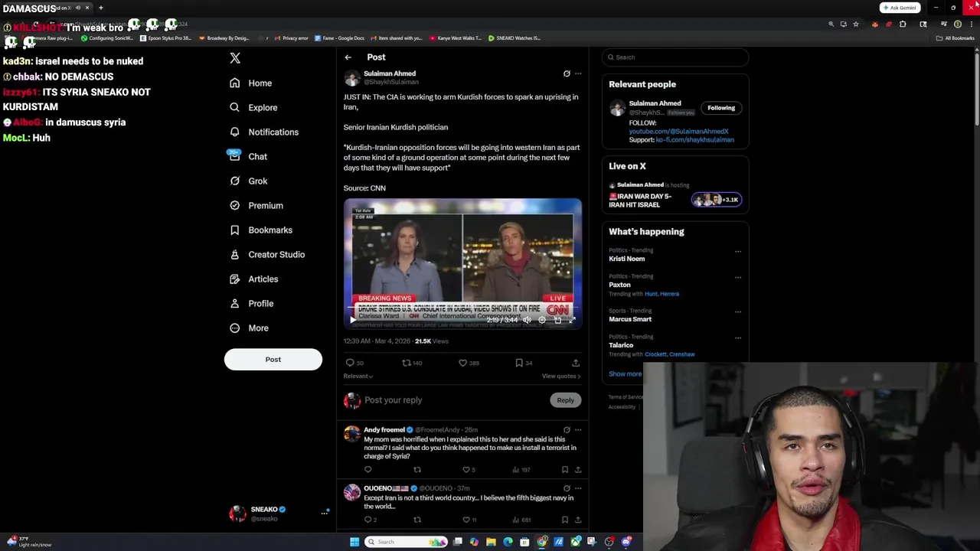The width and height of the screenshot is (980, 551).
Task: Open the Kristi Noem trending topic
Action: [x=626, y=259]
